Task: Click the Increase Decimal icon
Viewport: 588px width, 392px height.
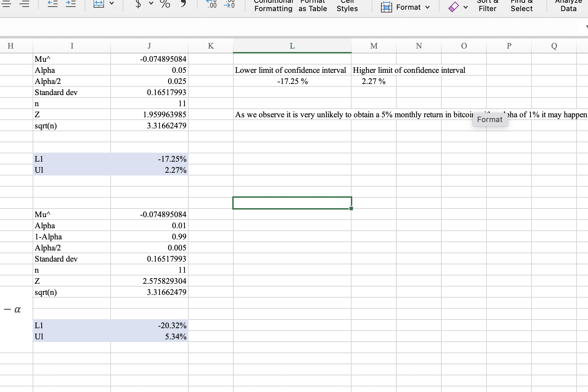Action: 211,4
